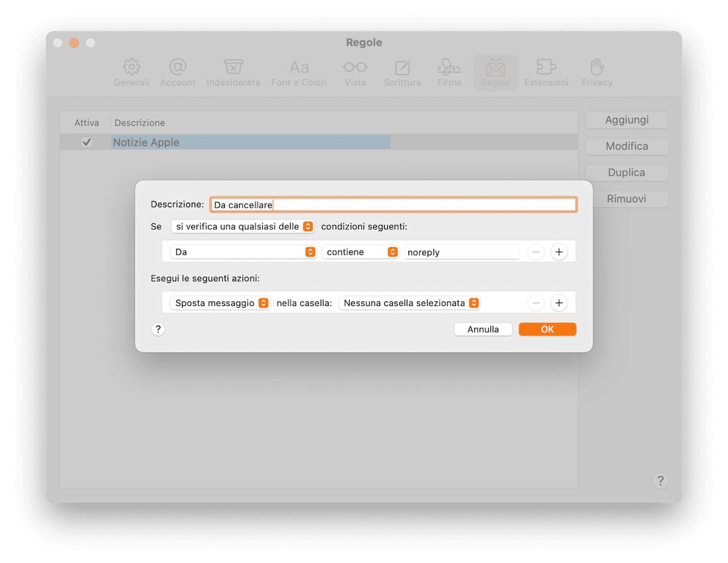Select the Regole rules tab
Screen dimensions: 728x563
(496, 73)
